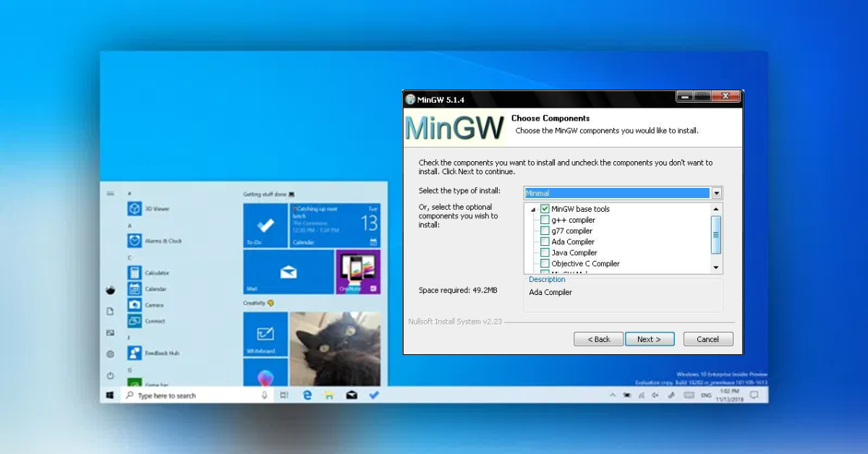868x454 pixels.
Task: Click the 'Creativity' group header
Action: (x=258, y=303)
